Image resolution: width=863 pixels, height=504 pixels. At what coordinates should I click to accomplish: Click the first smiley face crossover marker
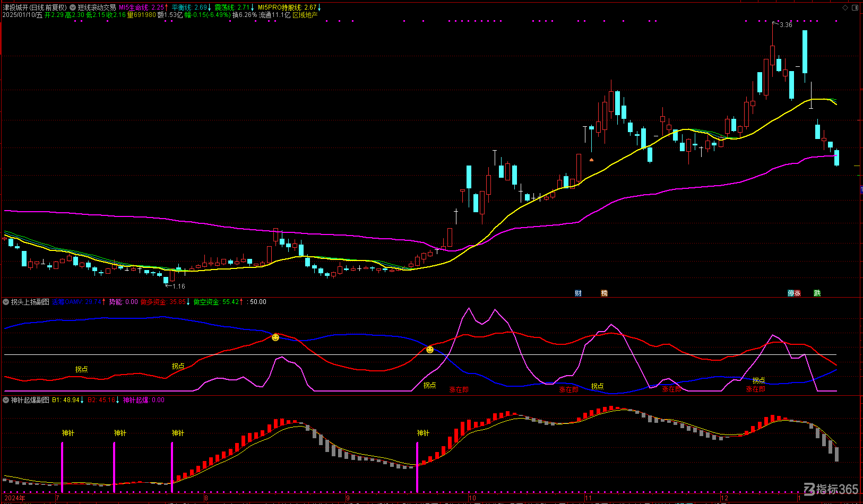pyautogui.click(x=275, y=337)
